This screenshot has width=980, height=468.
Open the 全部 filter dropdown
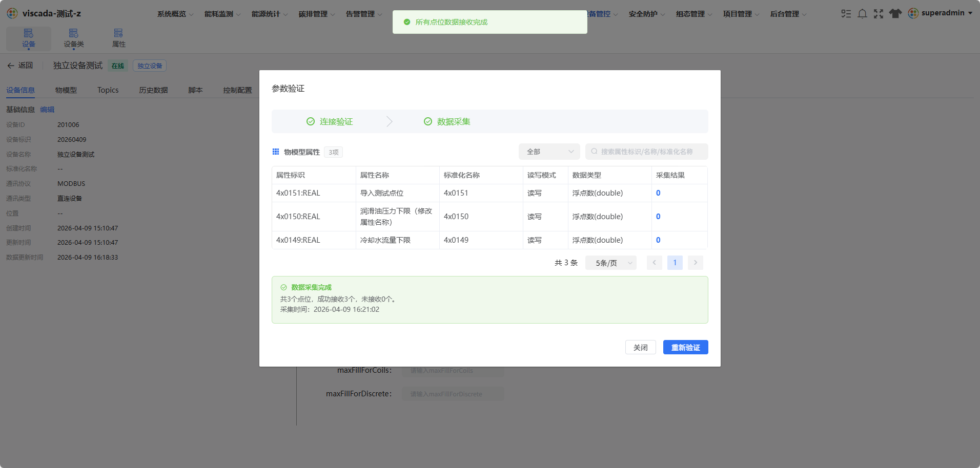coord(549,152)
